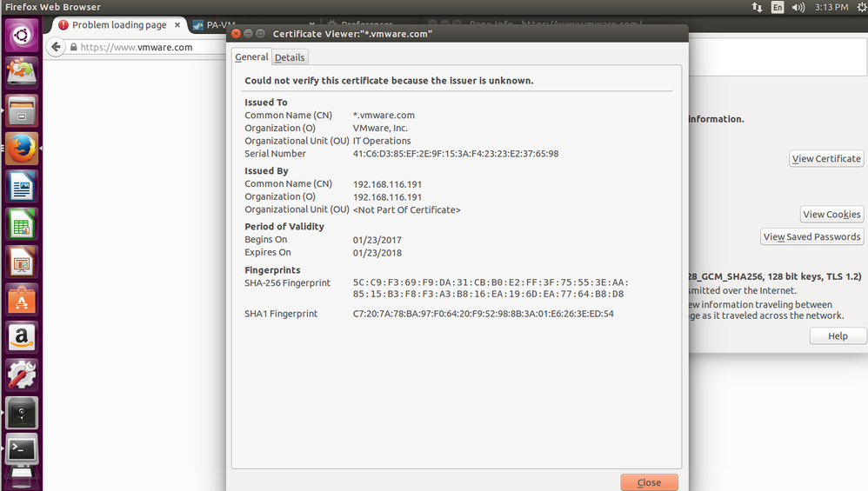The image size is (868, 491).
Task: Click the padlock icon in the address bar
Action: [73, 47]
